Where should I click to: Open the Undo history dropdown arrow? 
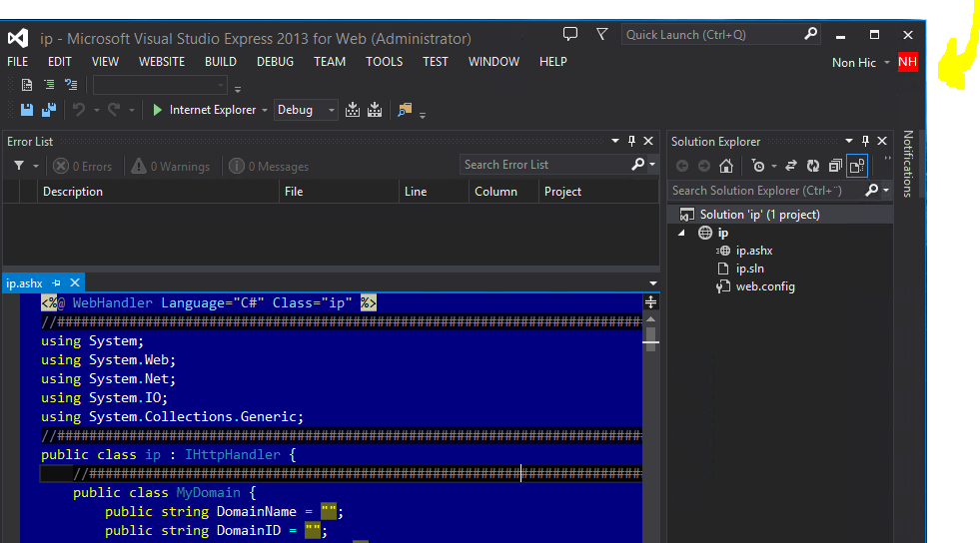(96, 110)
